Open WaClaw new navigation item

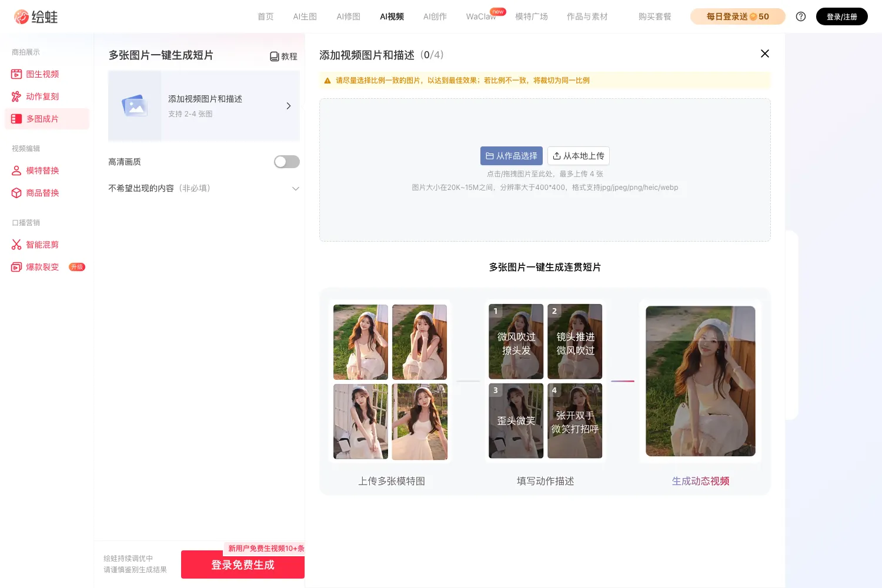(481, 16)
